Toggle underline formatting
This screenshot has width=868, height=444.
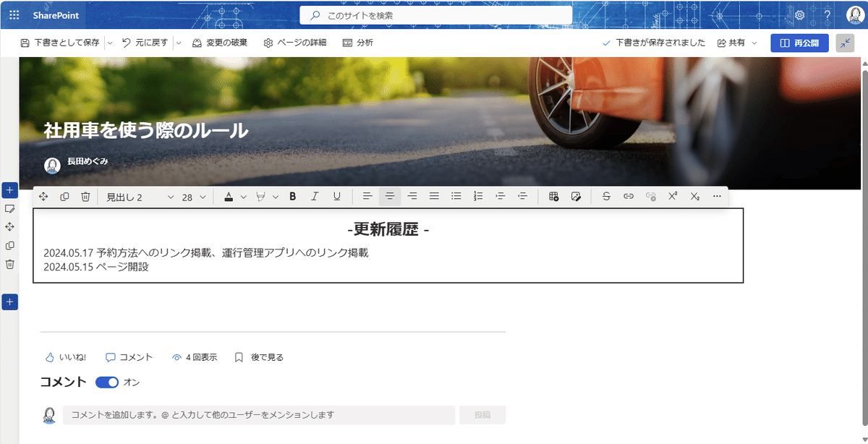tap(336, 197)
